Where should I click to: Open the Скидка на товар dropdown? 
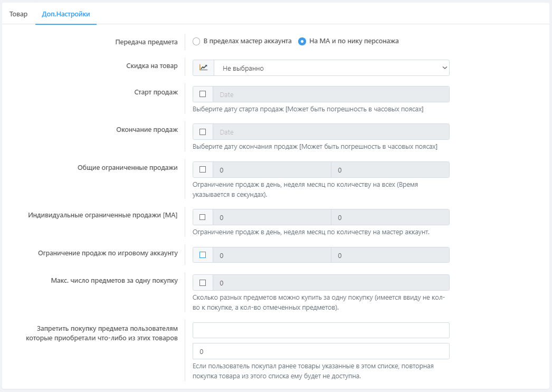[331, 68]
